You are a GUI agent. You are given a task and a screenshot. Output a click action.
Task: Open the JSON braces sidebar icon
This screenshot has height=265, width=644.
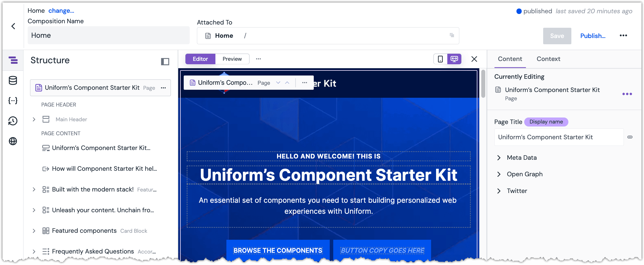(13, 101)
